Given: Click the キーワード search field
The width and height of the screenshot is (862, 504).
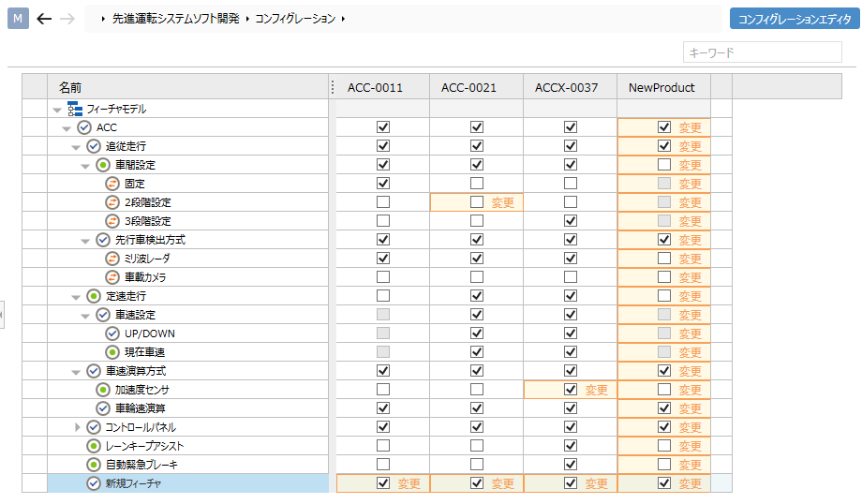Looking at the screenshot, I should [x=763, y=52].
